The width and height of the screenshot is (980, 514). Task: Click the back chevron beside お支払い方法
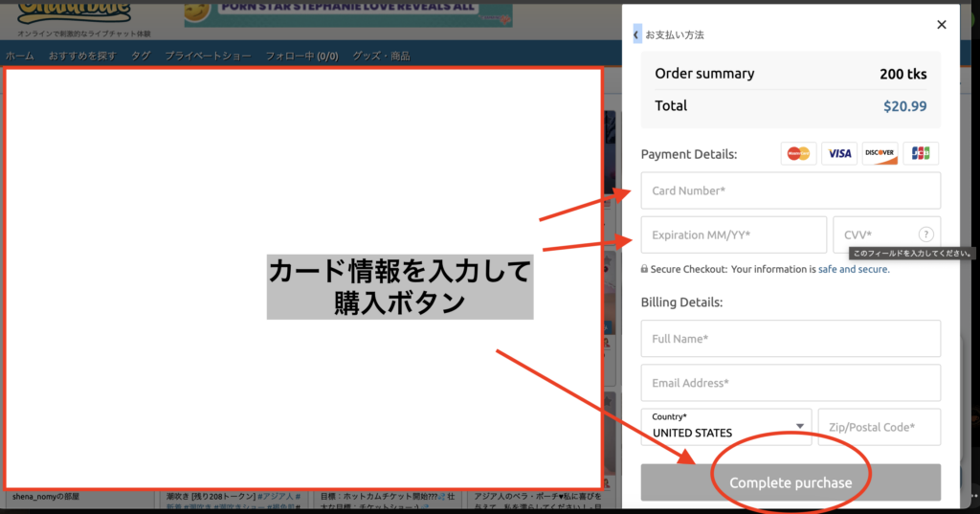click(637, 34)
